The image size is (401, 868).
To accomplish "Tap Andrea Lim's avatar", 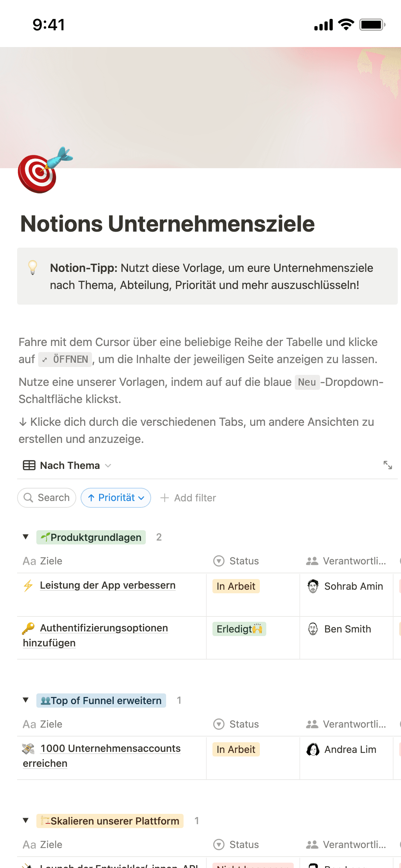I will (x=313, y=749).
